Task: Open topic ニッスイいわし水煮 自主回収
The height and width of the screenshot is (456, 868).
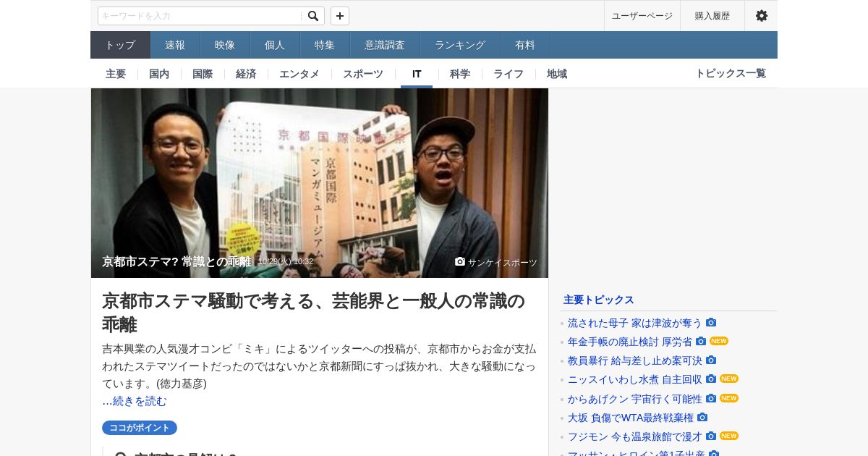Action: click(635, 379)
